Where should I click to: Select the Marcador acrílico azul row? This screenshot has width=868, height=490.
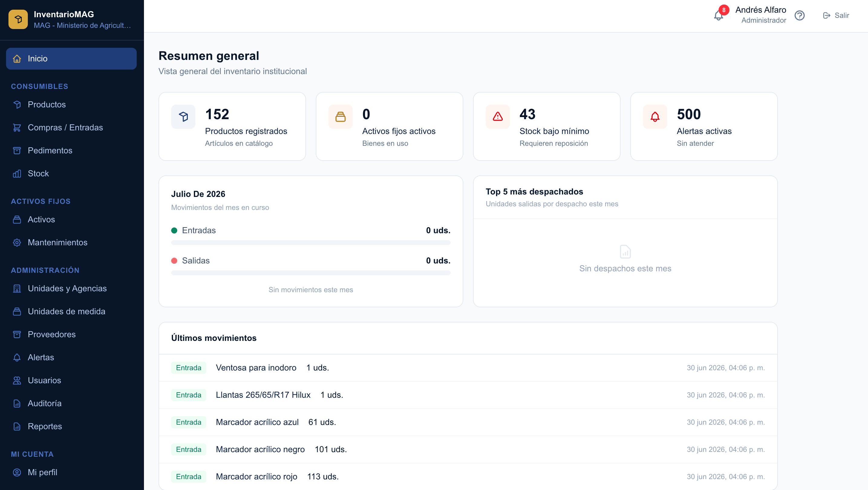click(468, 422)
